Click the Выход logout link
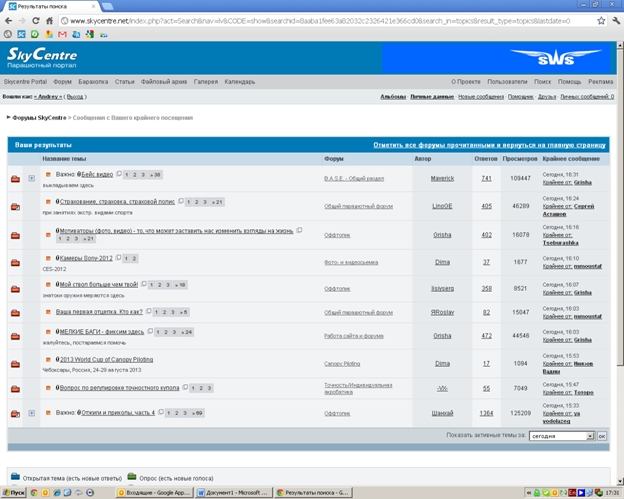Screen dimensions: 624x499 [x=75, y=97]
